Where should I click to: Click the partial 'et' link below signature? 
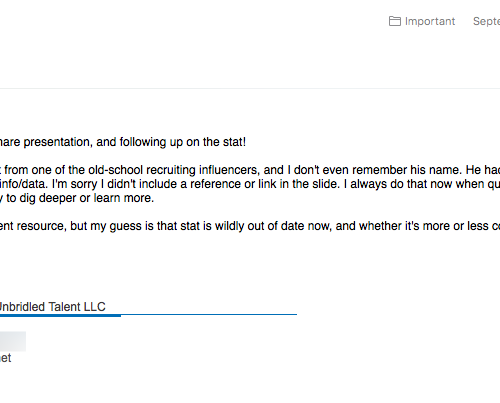coord(5,358)
